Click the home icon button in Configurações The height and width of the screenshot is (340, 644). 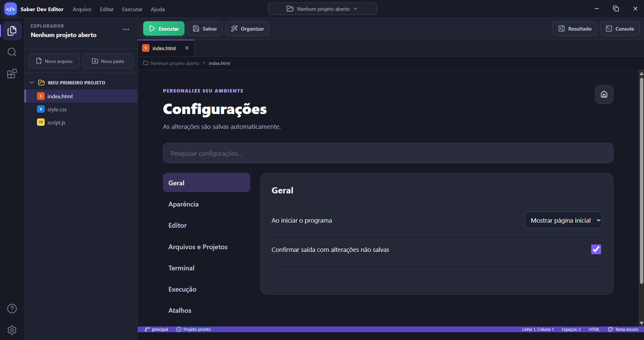[x=604, y=94]
